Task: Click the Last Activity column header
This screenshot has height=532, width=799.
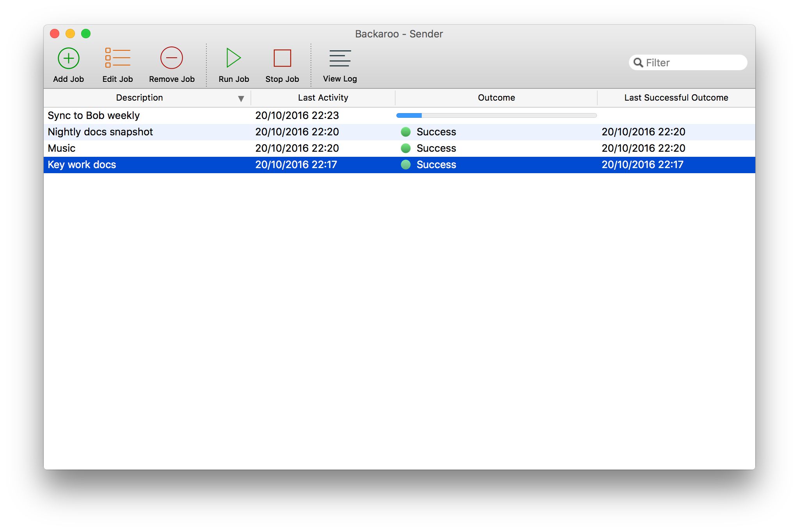Action: (x=323, y=98)
